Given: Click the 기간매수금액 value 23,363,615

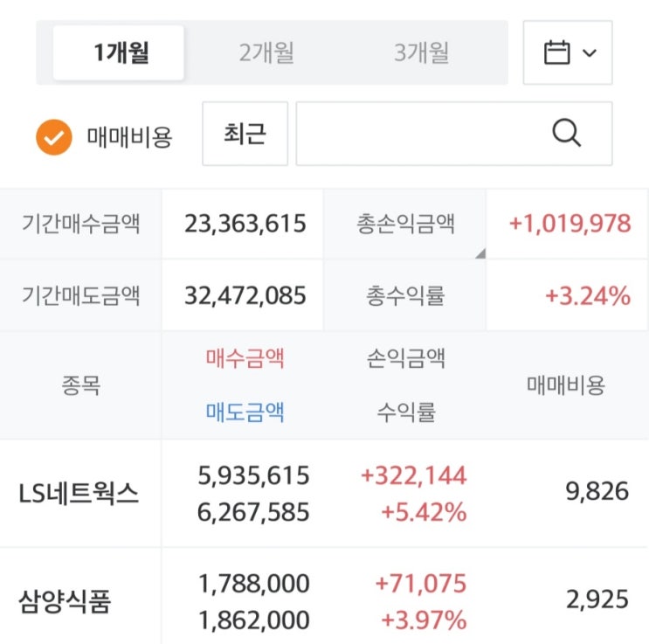Looking at the screenshot, I should click(x=245, y=224).
